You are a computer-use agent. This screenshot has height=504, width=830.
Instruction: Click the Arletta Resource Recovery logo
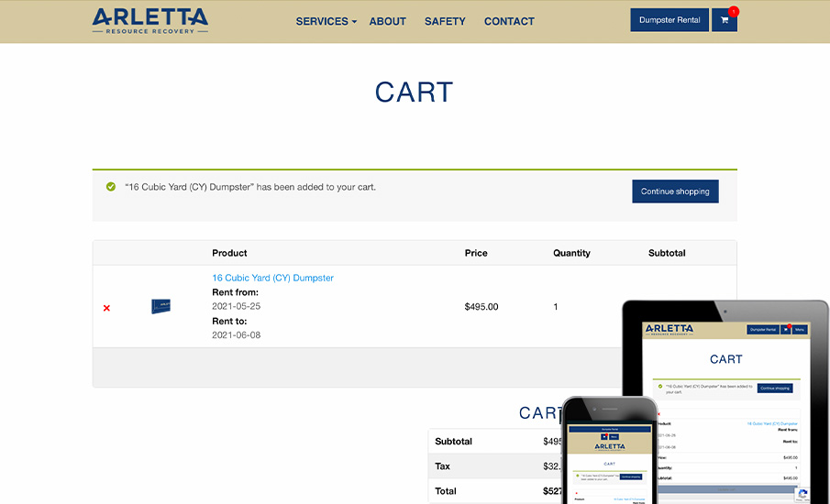150,20
